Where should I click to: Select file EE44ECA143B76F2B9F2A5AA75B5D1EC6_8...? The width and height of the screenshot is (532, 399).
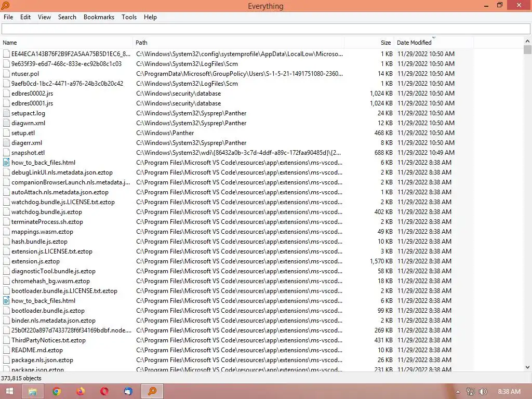[x=71, y=54]
